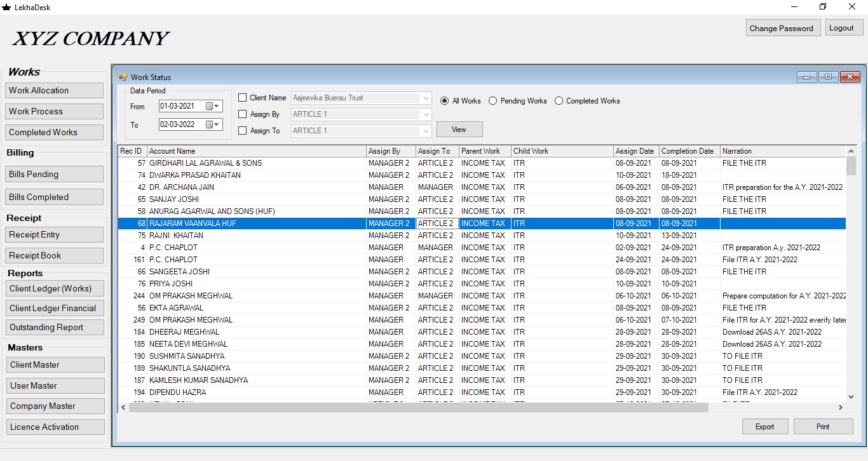The width and height of the screenshot is (868, 461).
Task: Click the LekhaDesk app icon in title bar
Action: click(6, 7)
